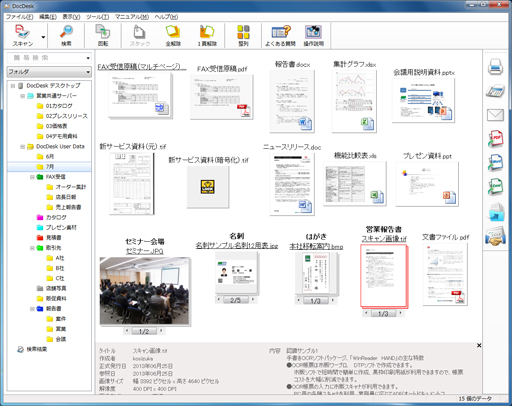
Task: Open the フォルダ combo box
Action: (x=49, y=72)
